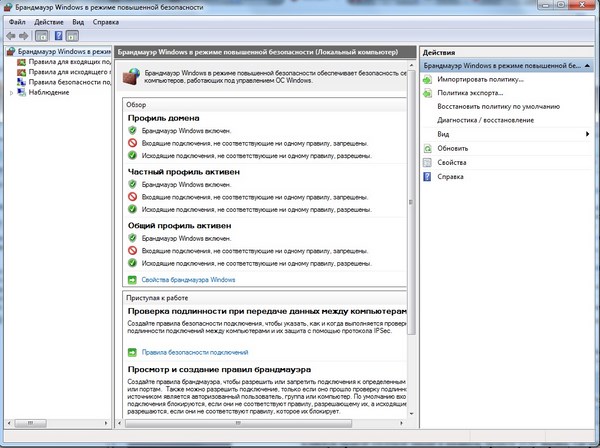Click the Обзор section title
Image resolution: width=600 pixels, height=448 pixels.
coord(136,105)
